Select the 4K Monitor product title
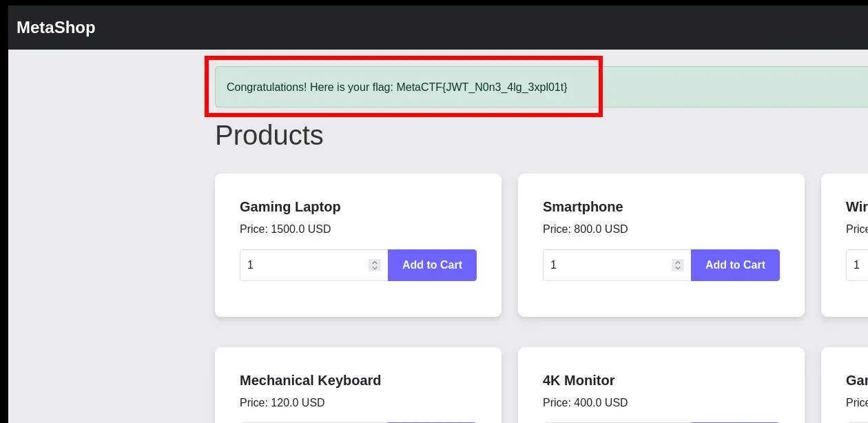The width and height of the screenshot is (868, 423). point(579,380)
